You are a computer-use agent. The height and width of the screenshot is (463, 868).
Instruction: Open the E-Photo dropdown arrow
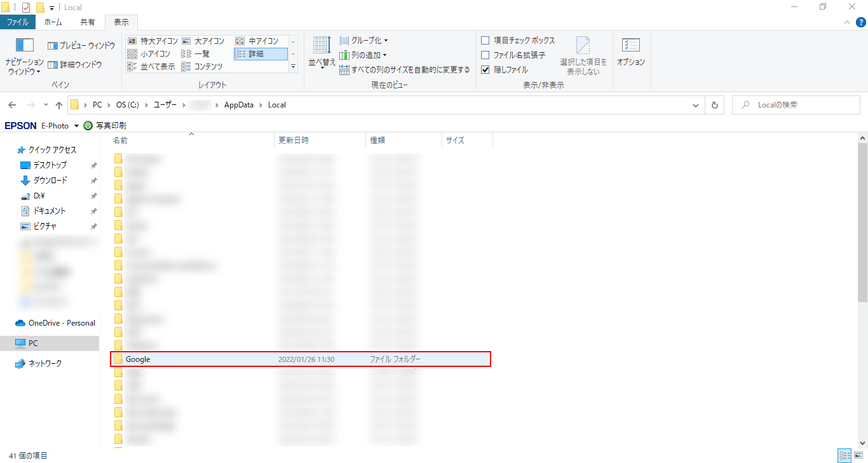click(x=76, y=126)
